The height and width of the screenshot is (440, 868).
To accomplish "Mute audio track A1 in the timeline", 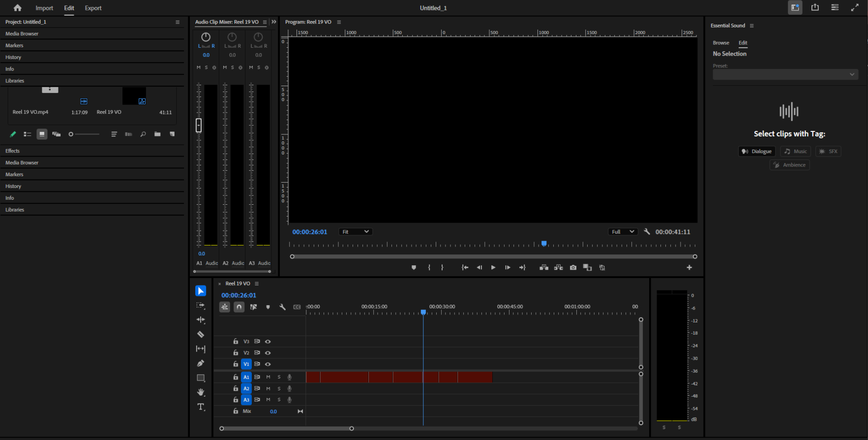I will (x=268, y=377).
